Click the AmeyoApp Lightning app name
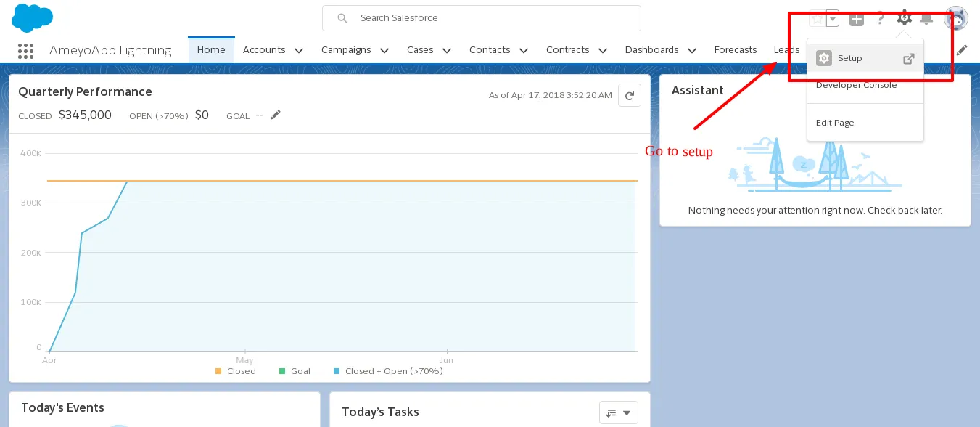Screen dimensions: 980x427 tap(110, 50)
